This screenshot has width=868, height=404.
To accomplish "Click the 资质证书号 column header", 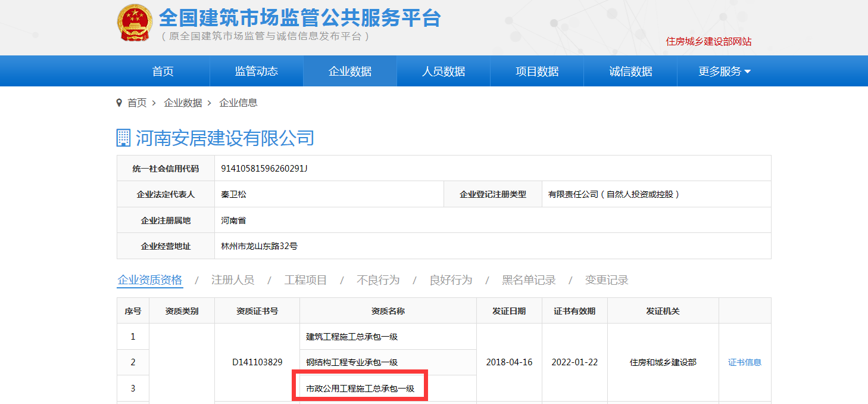I will tap(257, 311).
